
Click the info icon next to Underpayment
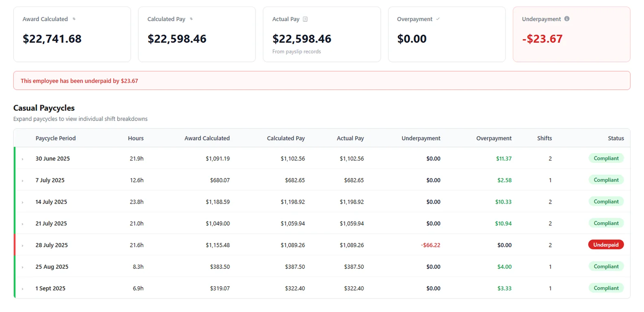coord(567,19)
